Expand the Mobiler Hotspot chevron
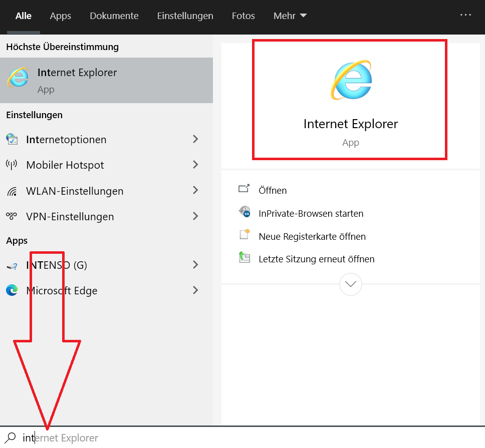Viewport: 485px width, 448px height. (195, 165)
